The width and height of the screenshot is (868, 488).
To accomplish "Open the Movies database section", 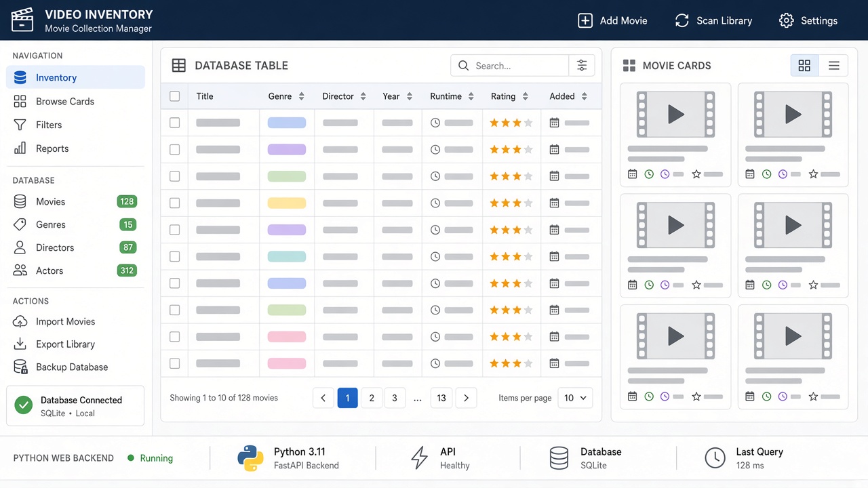I will [75, 201].
